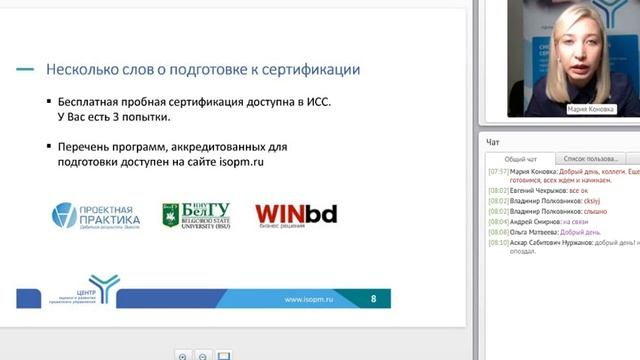The image size is (640, 360).
Task: Select Аскар Сабитович Нуржанов's chat message
Action: click(x=564, y=247)
